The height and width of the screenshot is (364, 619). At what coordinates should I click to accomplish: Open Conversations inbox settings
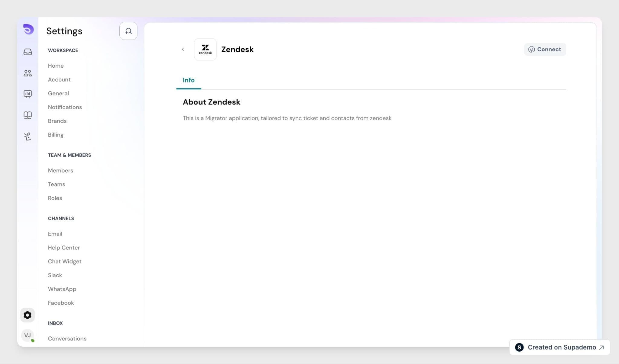[67, 339]
